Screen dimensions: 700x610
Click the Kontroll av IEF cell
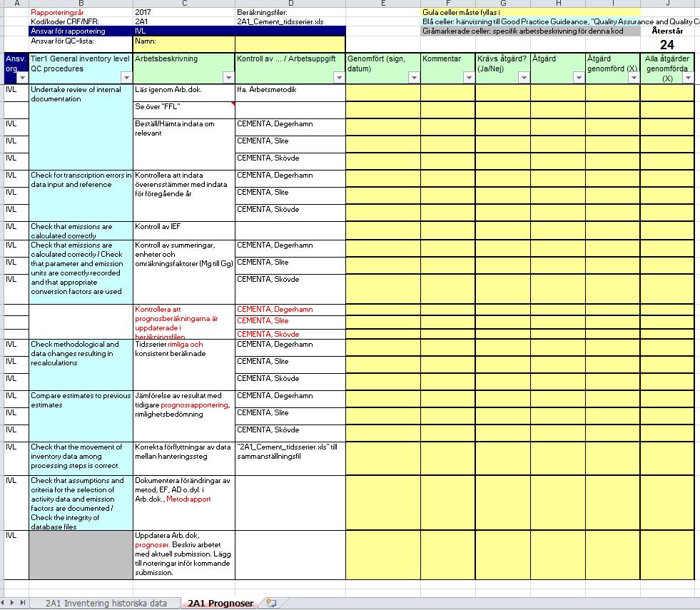coord(184,230)
